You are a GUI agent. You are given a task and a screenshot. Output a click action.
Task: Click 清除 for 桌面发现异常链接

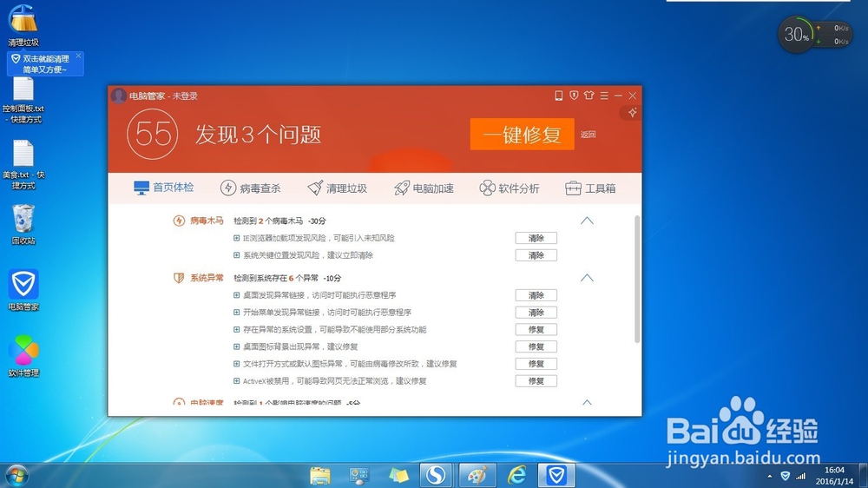[x=536, y=295]
